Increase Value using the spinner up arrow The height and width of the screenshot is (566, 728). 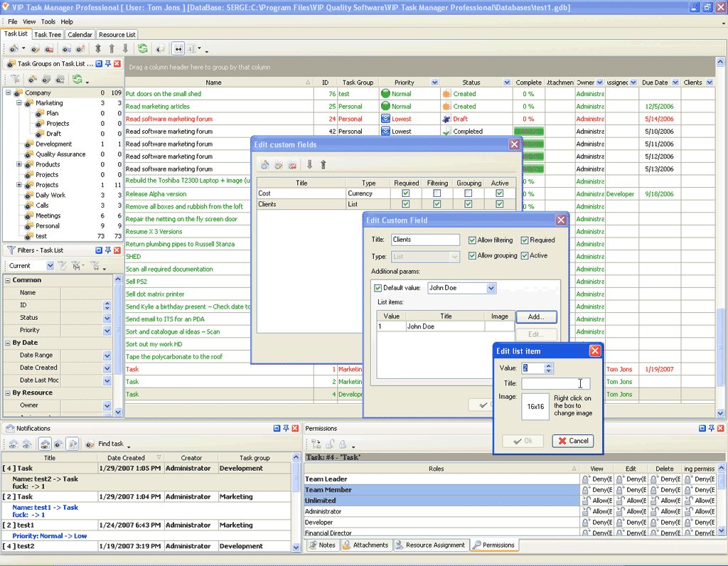[x=548, y=365]
